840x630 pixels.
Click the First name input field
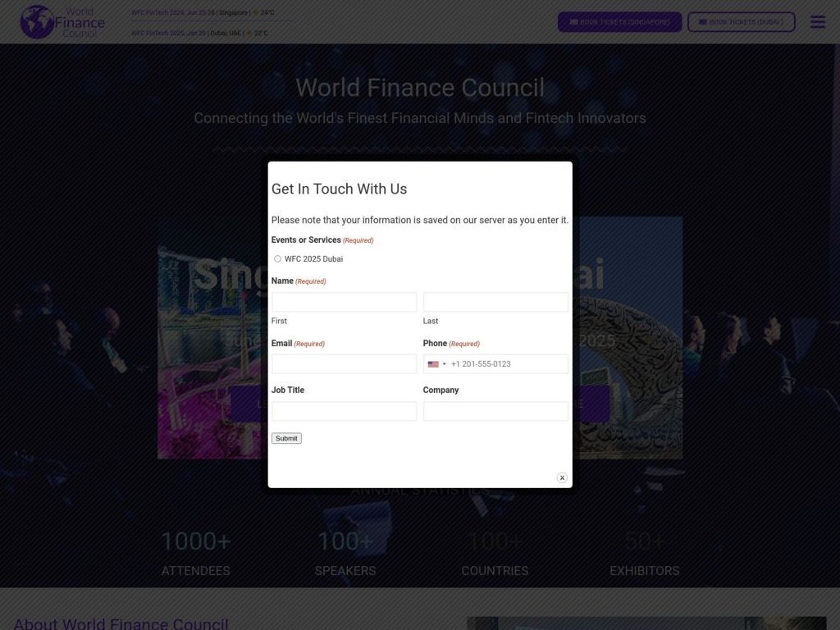[343, 301]
